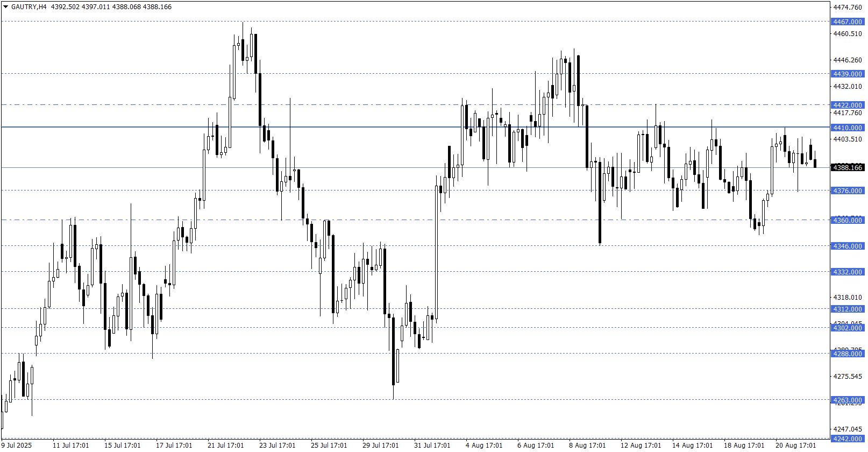The height and width of the screenshot is (452, 868).
Task: Click the 4 Aug 17:01 time label
Action: [484, 446]
